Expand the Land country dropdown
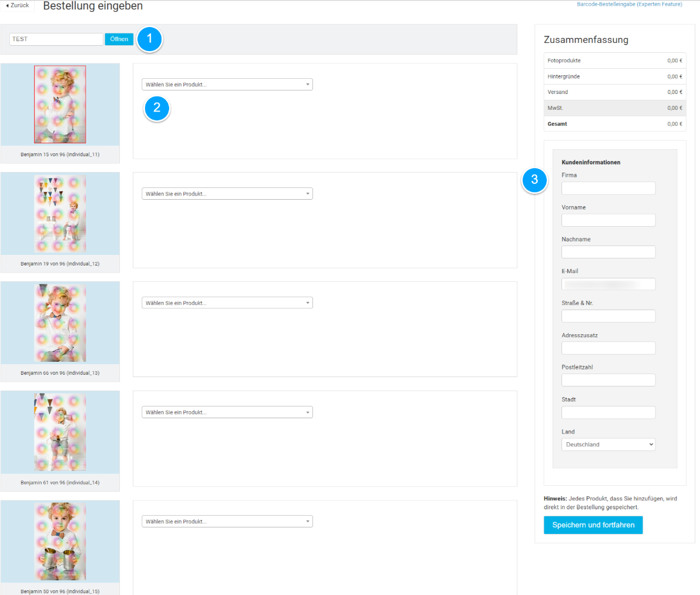The width and height of the screenshot is (700, 595). click(x=608, y=445)
